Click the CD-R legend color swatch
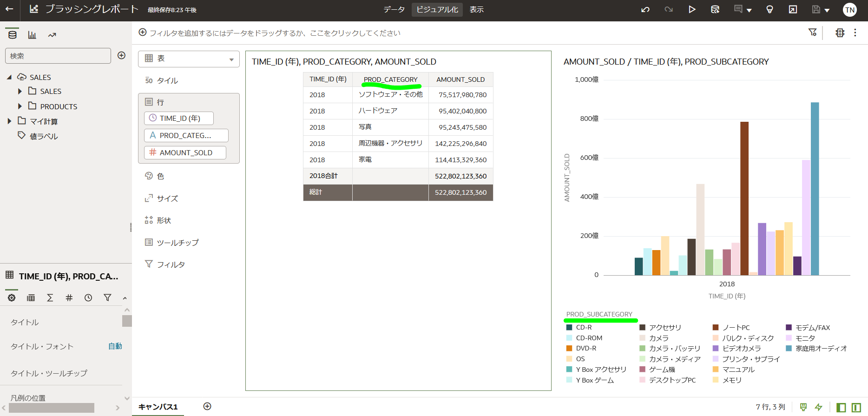 coord(569,327)
